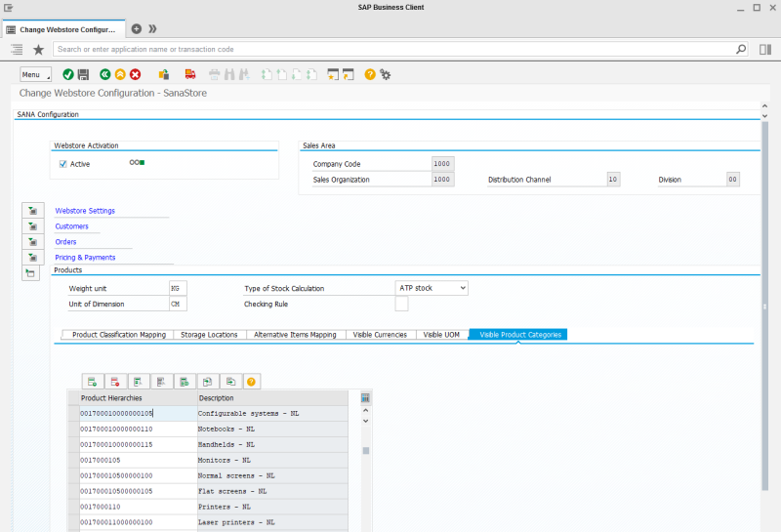The height and width of the screenshot is (532, 781).
Task: Click the Find Next binoculars-plus icon
Action: pyautogui.click(x=244, y=75)
